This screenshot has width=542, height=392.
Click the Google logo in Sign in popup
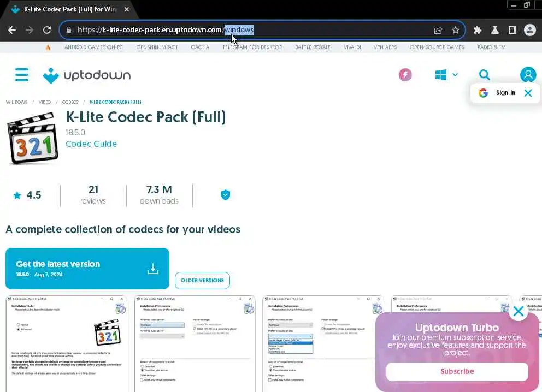point(483,93)
